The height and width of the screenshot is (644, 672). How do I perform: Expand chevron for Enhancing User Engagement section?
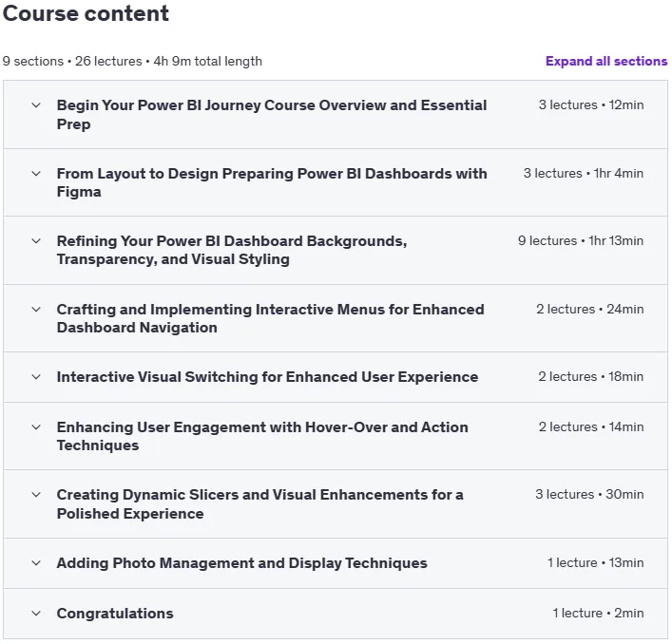[x=36, y=427]
